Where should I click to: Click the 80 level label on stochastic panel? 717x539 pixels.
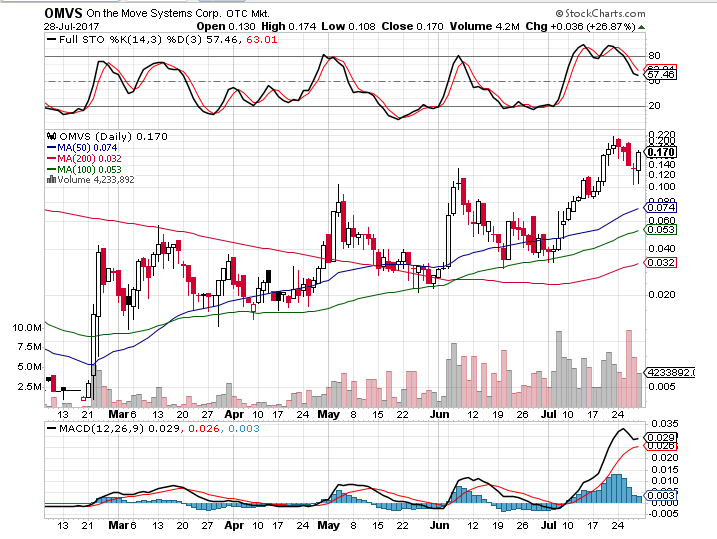pyautogui.click(x=654, y=56)
